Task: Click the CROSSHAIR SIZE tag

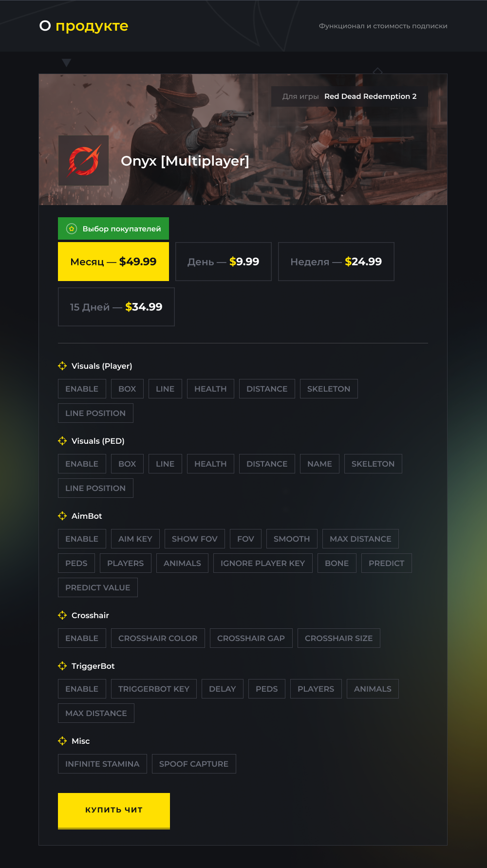Action: (x=339, y=638)
